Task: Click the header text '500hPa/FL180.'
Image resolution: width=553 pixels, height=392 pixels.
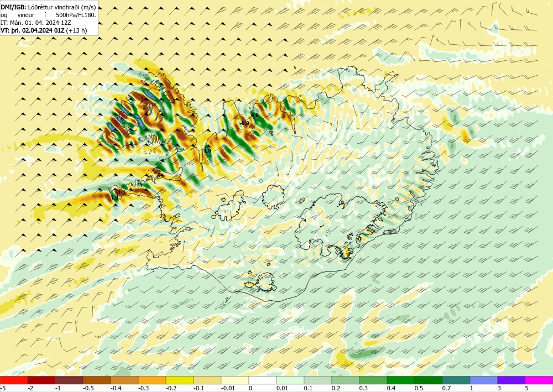Action: click(76, 15)
